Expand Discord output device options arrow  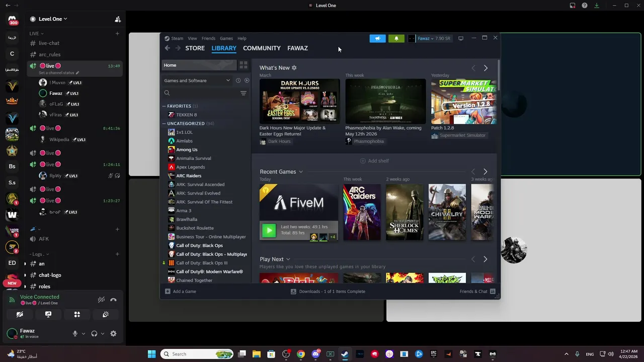103,333
